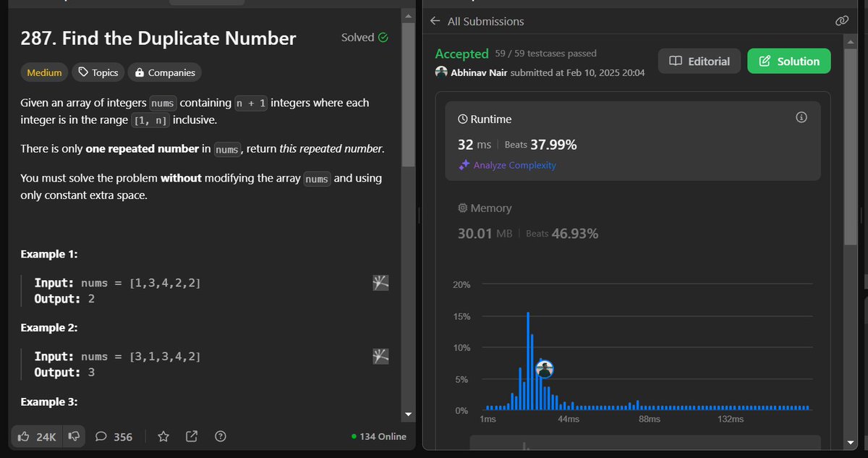Open the help question mark icon

point(221,436)
